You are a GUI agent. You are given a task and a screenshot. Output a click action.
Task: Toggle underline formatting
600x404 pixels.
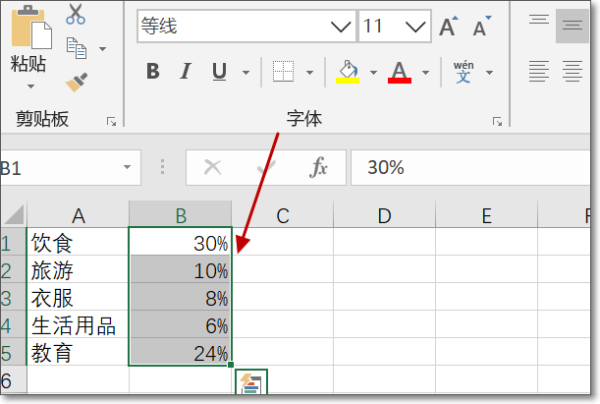pyautogui.click(x=219, y=72)
